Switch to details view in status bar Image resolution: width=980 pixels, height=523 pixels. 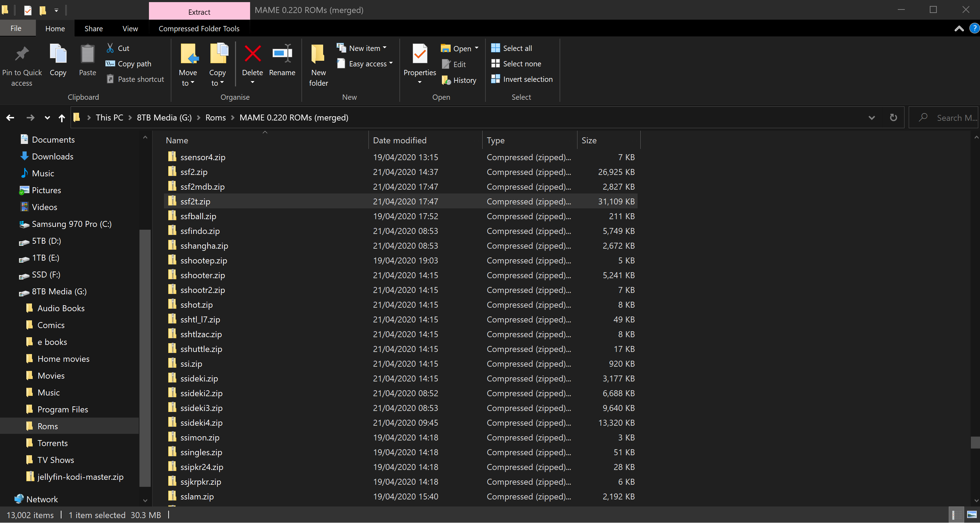click(956, 515)
